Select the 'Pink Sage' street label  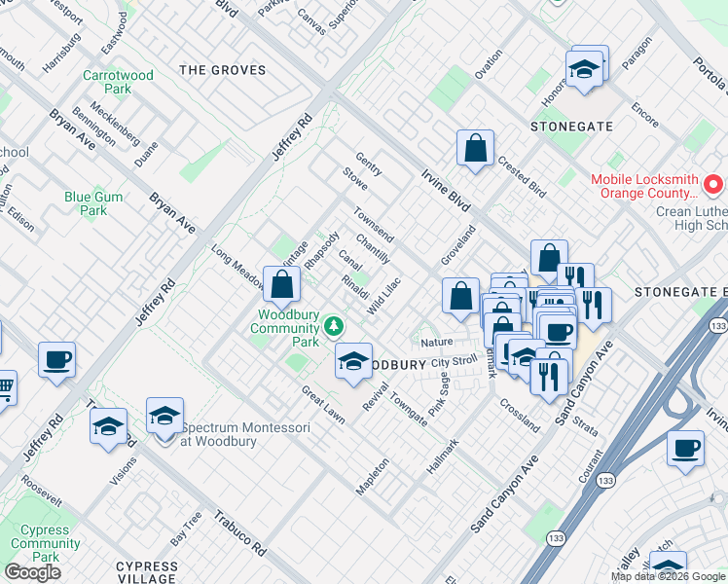(x=439, y=394)
